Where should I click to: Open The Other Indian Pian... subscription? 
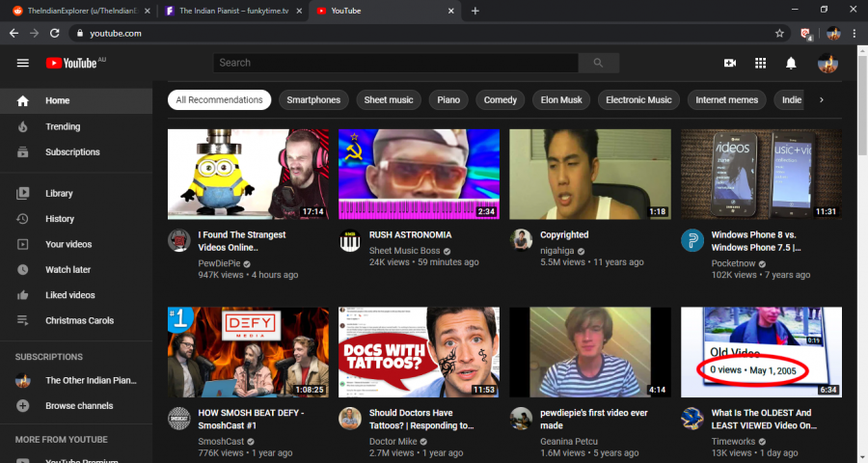point(76,380)
